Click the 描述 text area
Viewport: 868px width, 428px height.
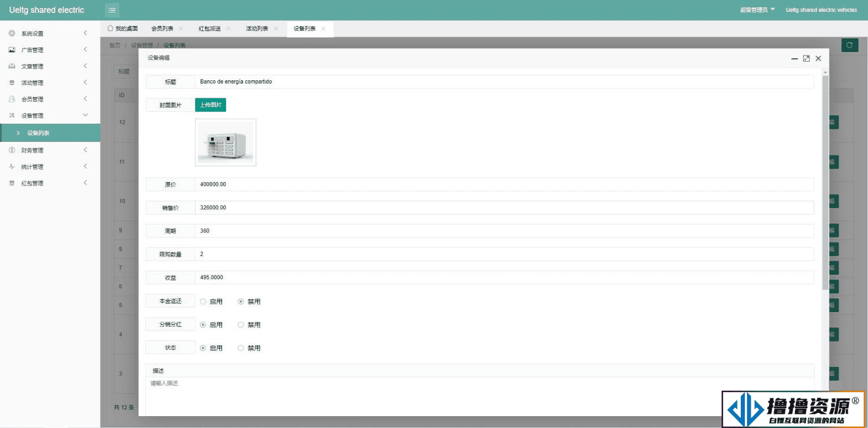coord(480,397)
